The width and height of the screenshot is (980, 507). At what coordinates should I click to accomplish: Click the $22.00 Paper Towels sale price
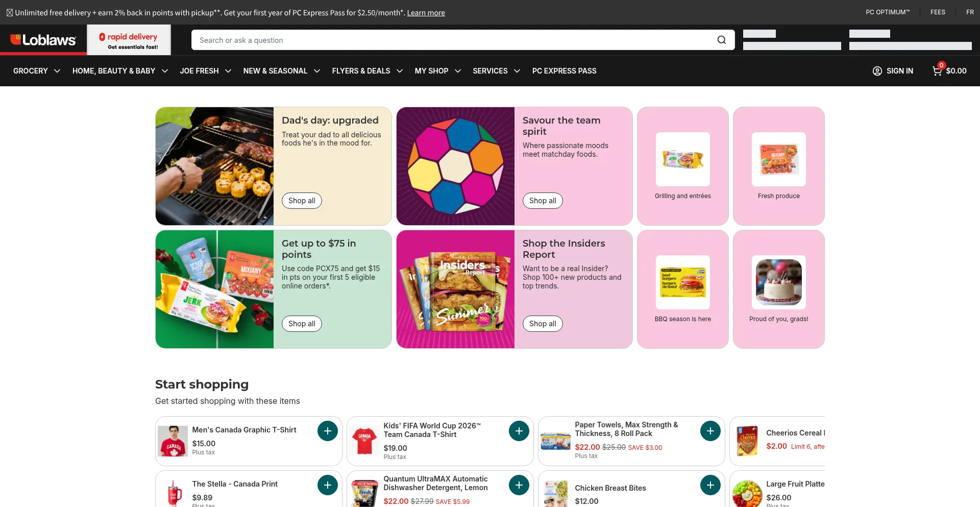[x=587, y=447]
